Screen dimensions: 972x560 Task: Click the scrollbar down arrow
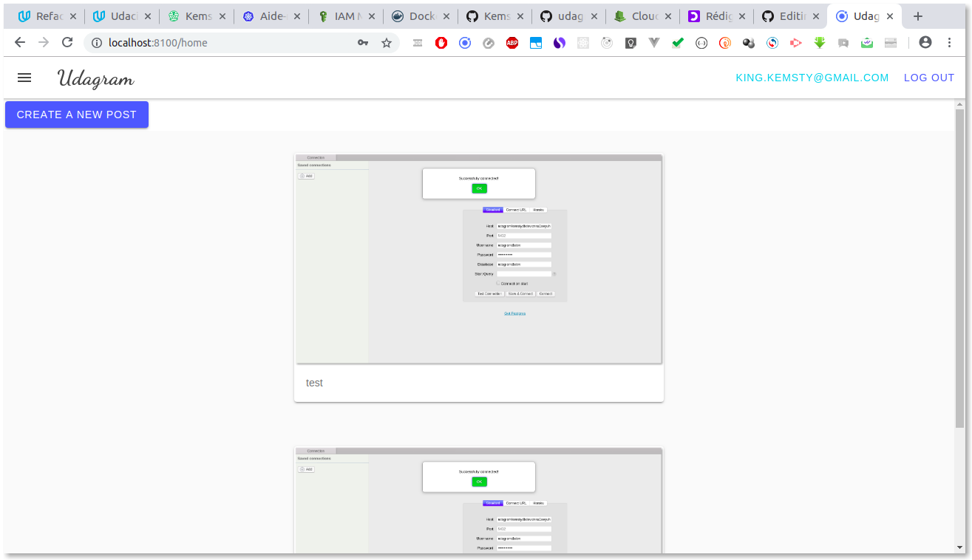point(959,547)
